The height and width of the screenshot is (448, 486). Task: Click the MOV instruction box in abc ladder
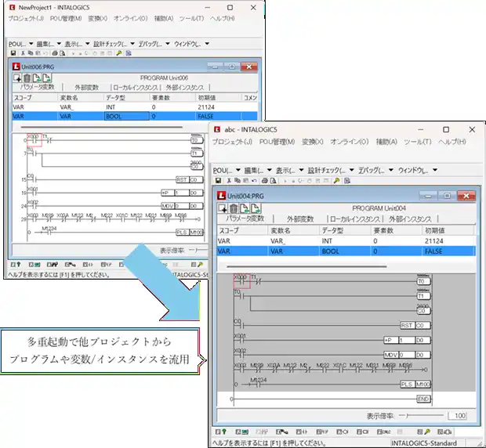[407, 355]
